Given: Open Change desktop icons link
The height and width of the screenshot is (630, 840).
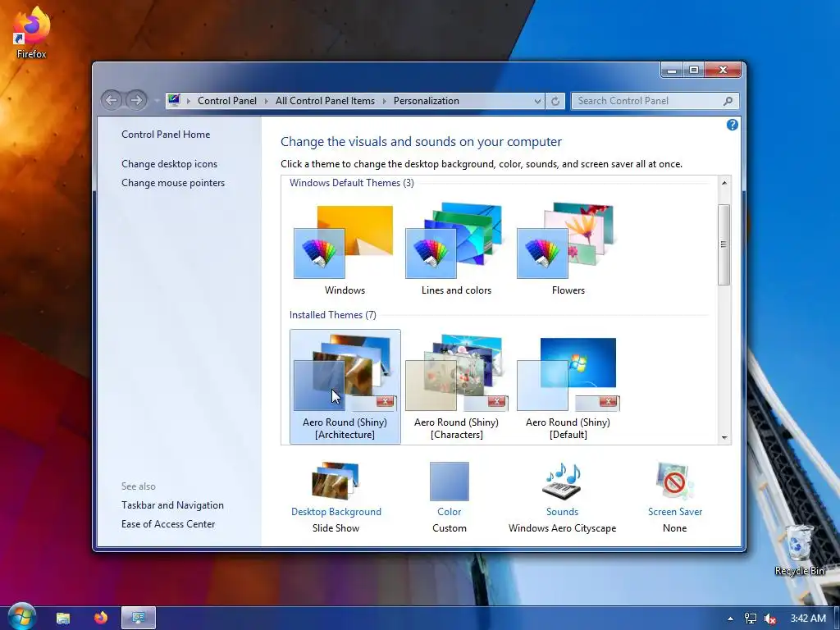Looking at the screenshot, I should tap(169, 164).
